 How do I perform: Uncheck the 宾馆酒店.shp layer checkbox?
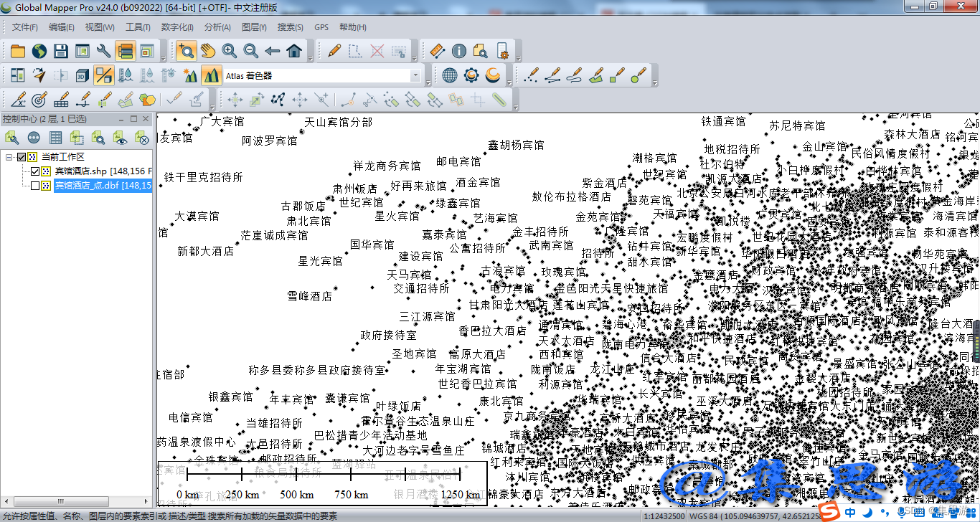[x=35, y=171]
